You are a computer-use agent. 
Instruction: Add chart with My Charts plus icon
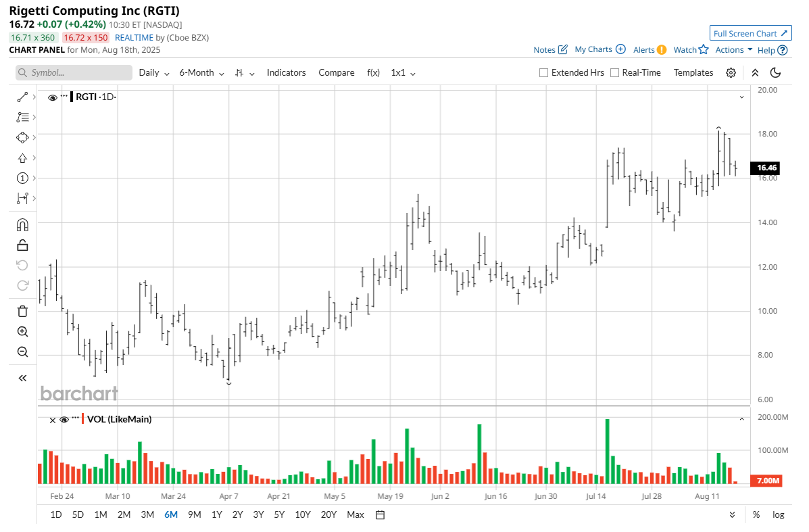coord(620,49)
